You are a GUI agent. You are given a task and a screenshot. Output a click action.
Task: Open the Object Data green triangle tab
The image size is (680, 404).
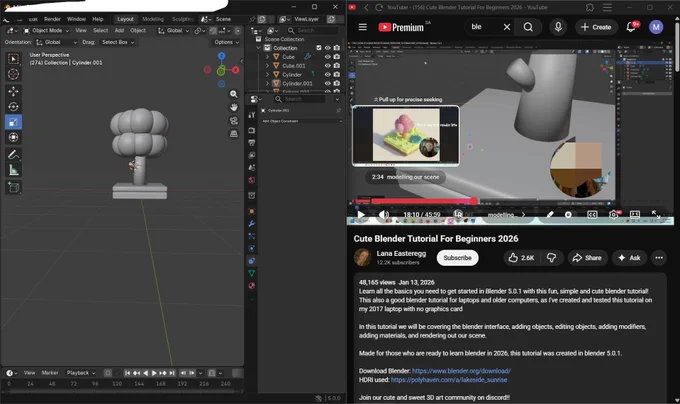pyautogui.click(x=252, y=273)
